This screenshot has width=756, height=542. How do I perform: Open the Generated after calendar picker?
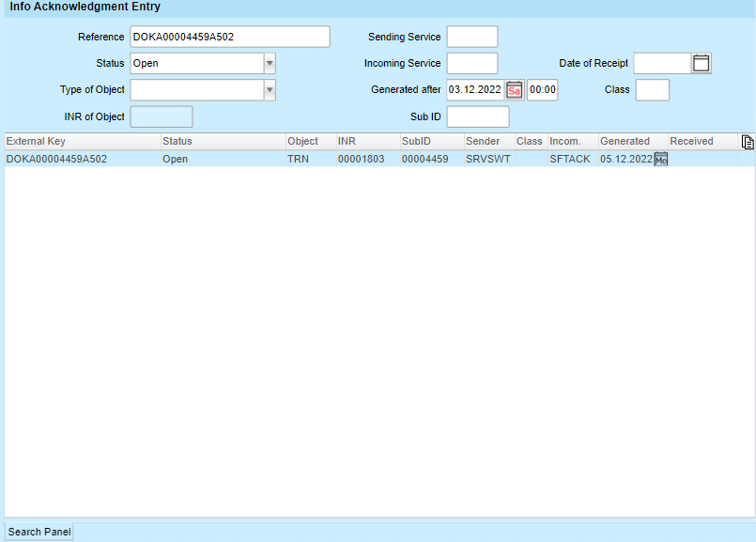point(514,90)
